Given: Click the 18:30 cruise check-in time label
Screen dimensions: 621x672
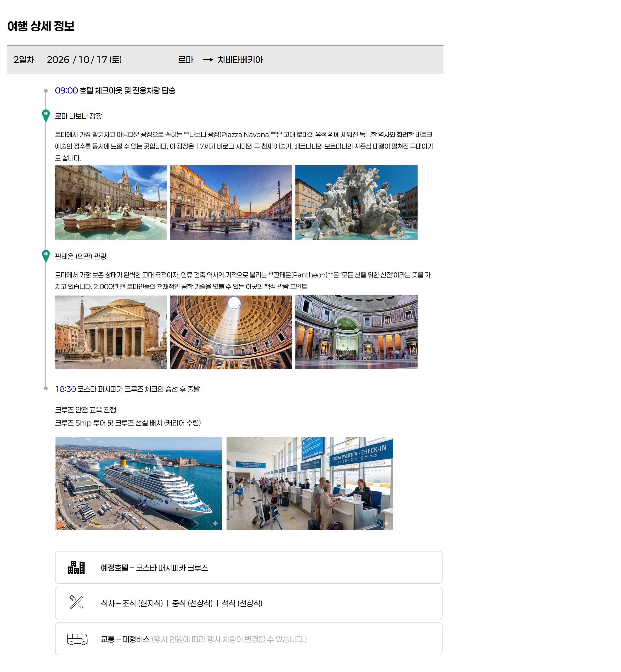Looking at the screenshot, I should click(66, 389).
